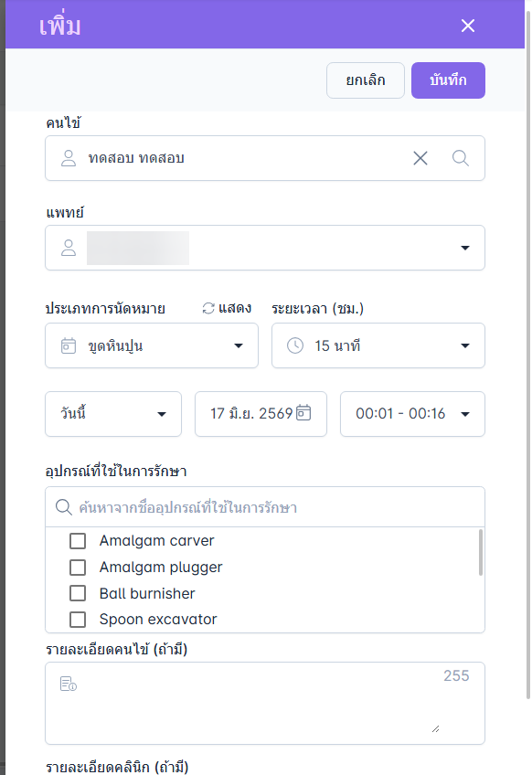This screenshot has width=532, height=775.
Task: Open the 15 นาที duration dropdown
Action: pyautogui.click(x=378, y=345)
